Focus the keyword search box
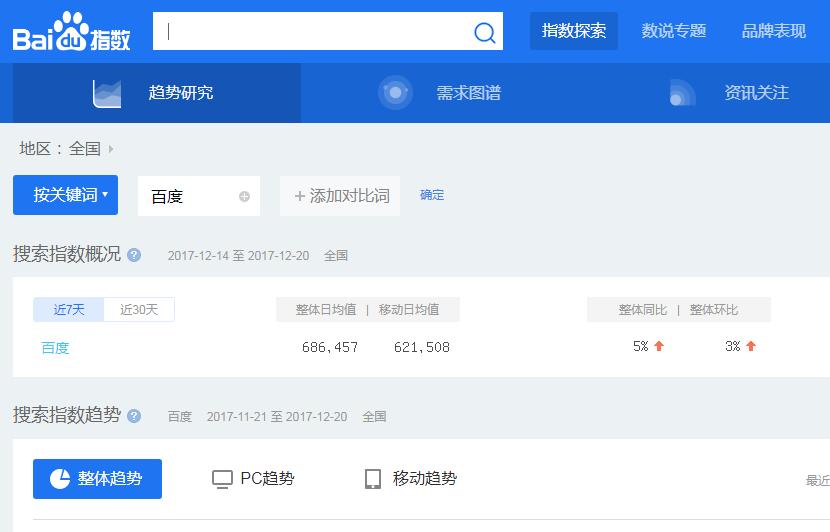Screen dimensions: 830x532 (328, 31)
